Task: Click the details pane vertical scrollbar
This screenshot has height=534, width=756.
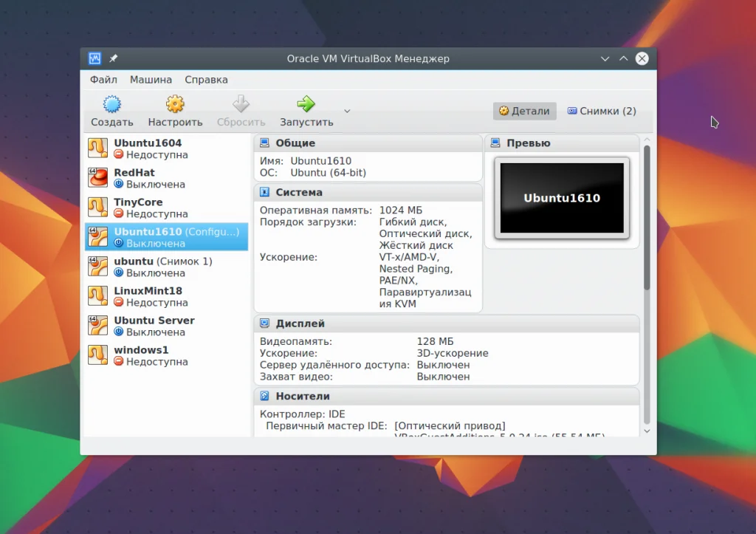Action: (647, 222)
